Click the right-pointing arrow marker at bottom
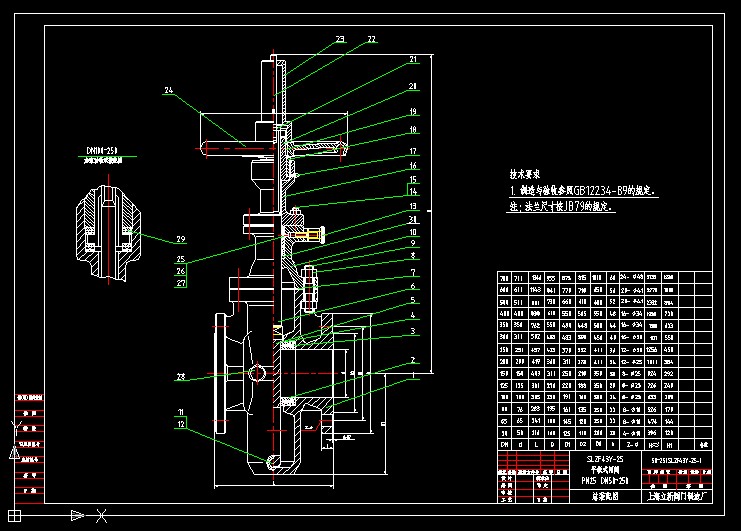741x531 pixels. coord(77,516)
